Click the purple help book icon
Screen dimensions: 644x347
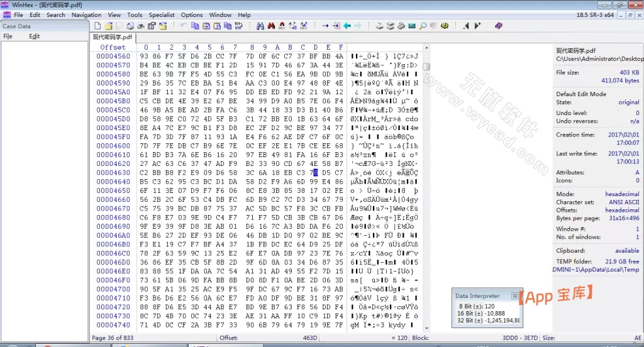[x=498, y=26]
